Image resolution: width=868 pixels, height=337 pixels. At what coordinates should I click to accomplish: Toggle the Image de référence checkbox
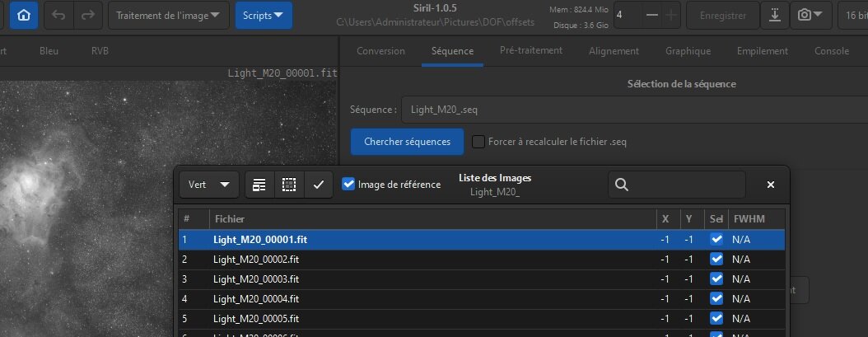pyautogui.click(x=348, y=184)
